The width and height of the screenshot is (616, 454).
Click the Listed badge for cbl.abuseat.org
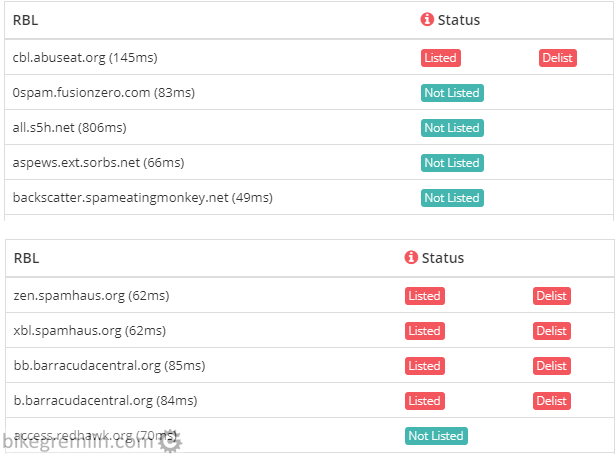point(441,58)
